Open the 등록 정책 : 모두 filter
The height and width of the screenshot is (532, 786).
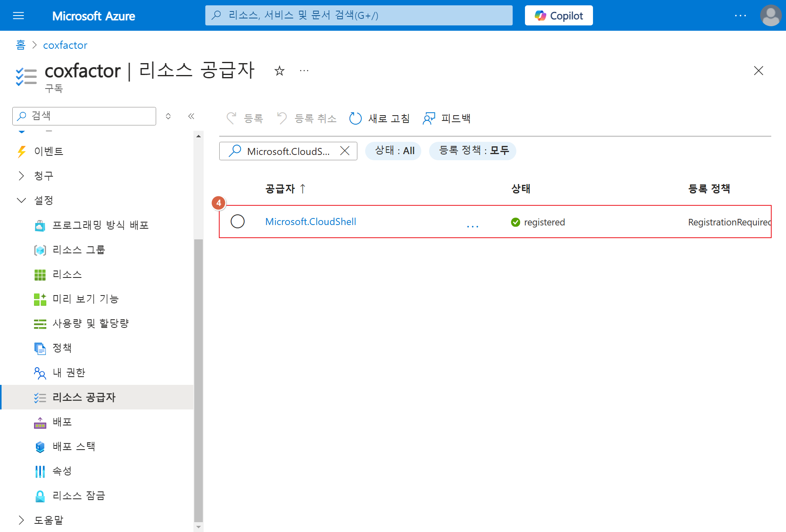[x=473, y=151]
